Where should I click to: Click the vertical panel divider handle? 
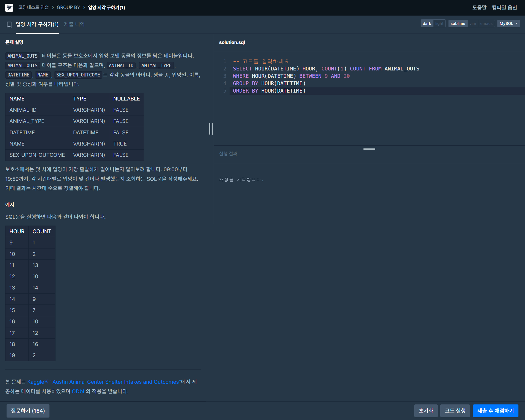point(211,129)
